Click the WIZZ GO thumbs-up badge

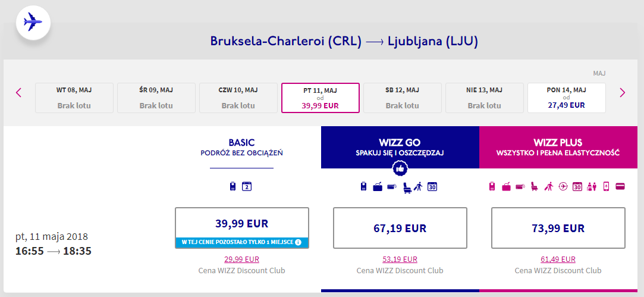tap(400, 169)
